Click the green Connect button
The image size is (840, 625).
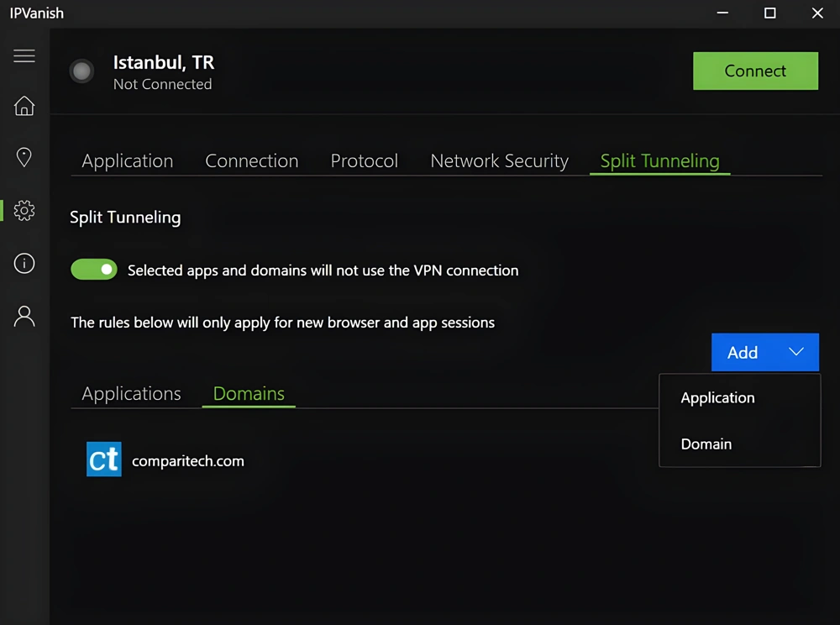(755, 71)
